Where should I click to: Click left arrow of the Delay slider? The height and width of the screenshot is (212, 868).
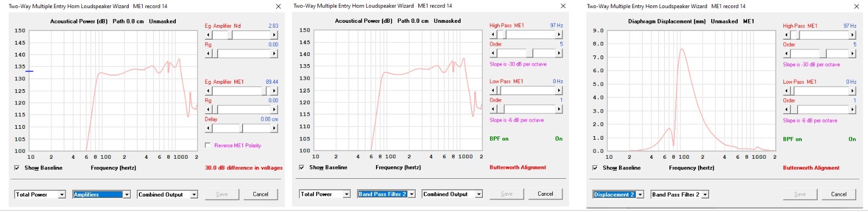click(208, 128)
